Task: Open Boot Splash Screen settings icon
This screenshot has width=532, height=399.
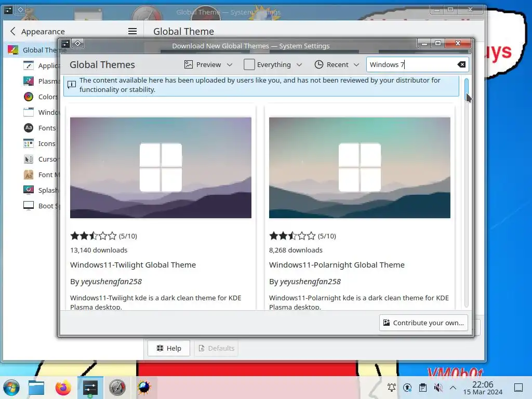Action: pos(29,206)
